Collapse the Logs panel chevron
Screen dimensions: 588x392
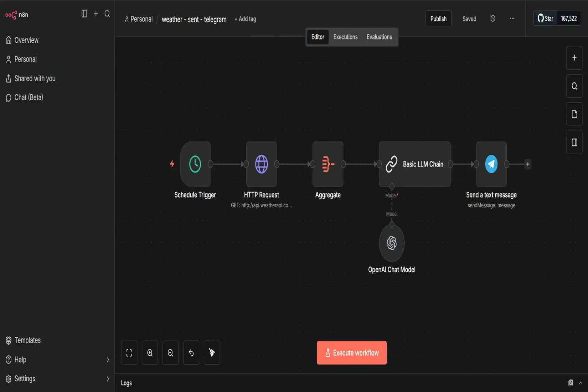click(581, 383)
